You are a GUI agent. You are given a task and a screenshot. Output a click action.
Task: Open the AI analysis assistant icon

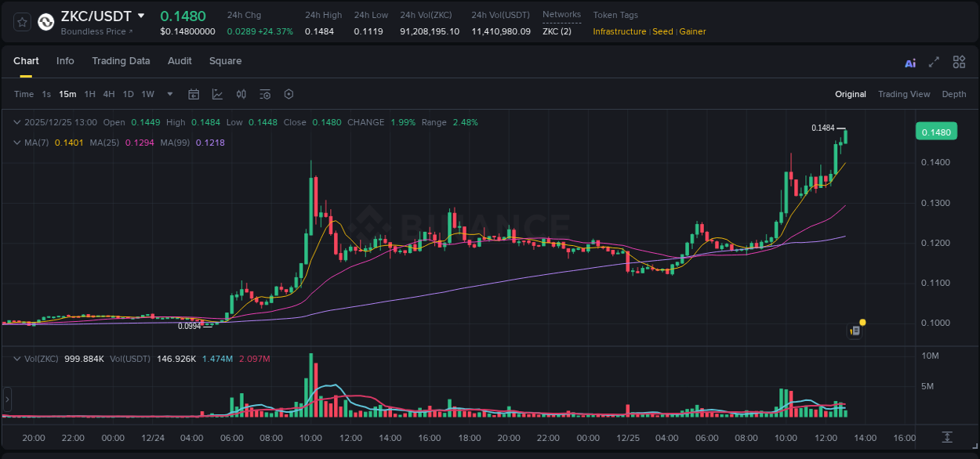pos(910,62)
